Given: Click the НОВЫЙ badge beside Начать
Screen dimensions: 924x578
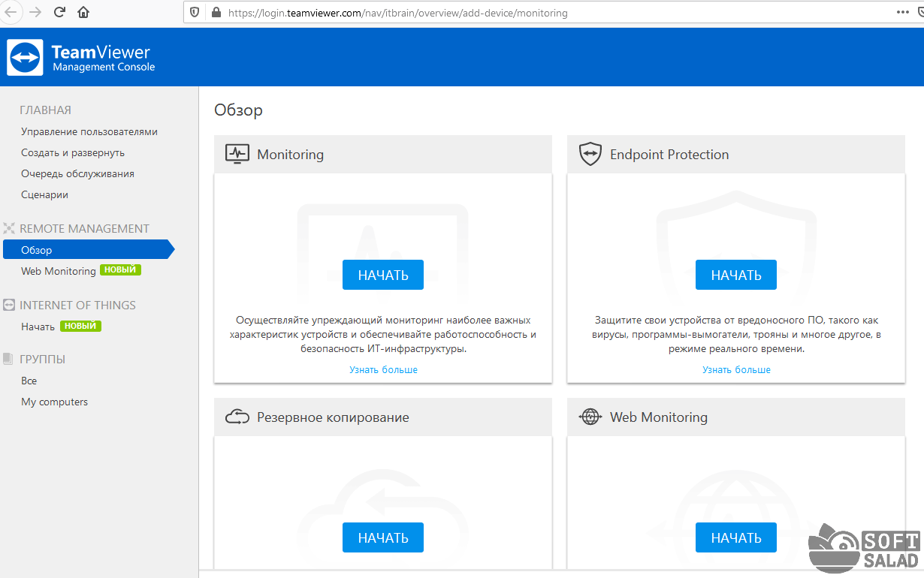Looking at the screenshot, I should pyautogui.click(x=80, y=327).
